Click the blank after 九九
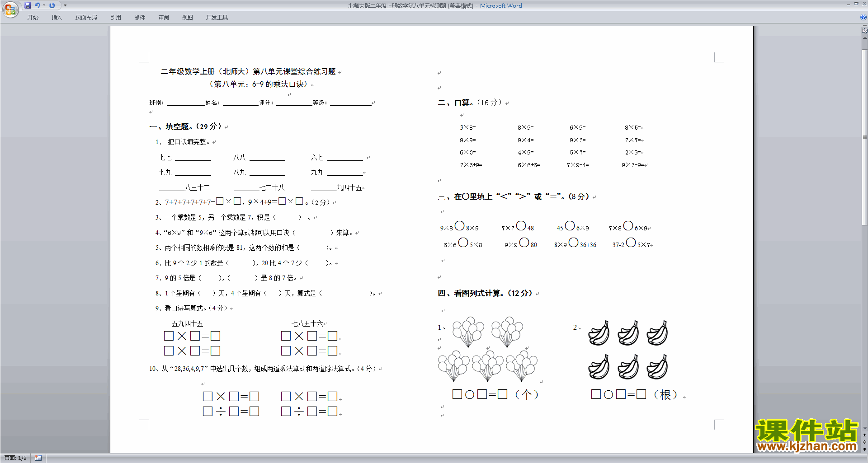 (345, 173)
